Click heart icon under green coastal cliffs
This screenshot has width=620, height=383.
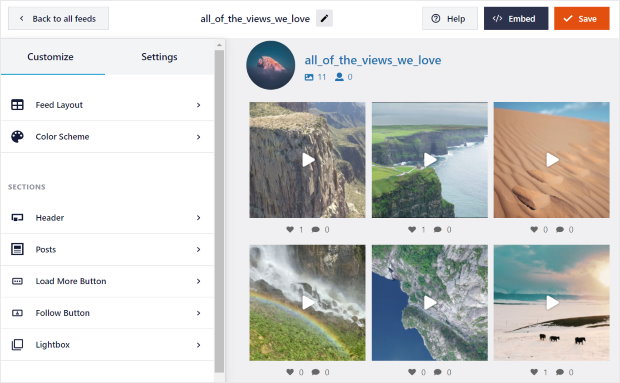(412, 229)
